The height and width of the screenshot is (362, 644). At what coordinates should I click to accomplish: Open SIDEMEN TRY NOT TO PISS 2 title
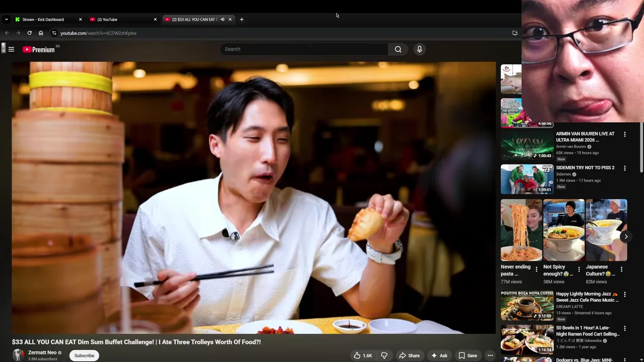pos(585,168)
